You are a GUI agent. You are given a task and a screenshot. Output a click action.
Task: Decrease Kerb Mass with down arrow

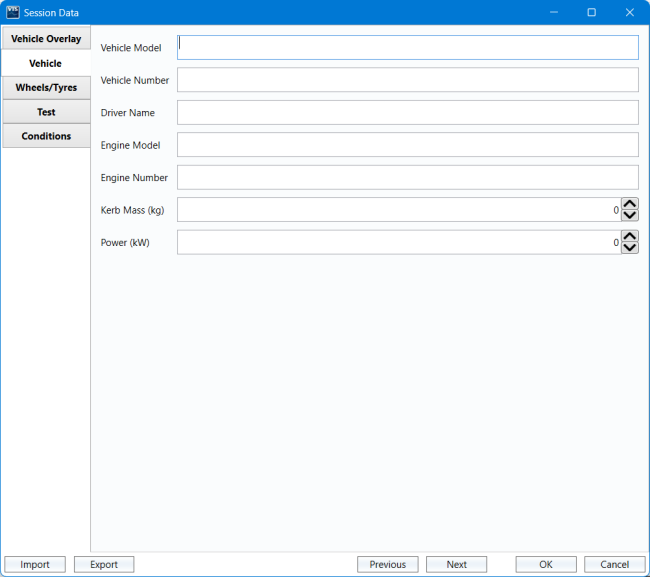point(630,215)
